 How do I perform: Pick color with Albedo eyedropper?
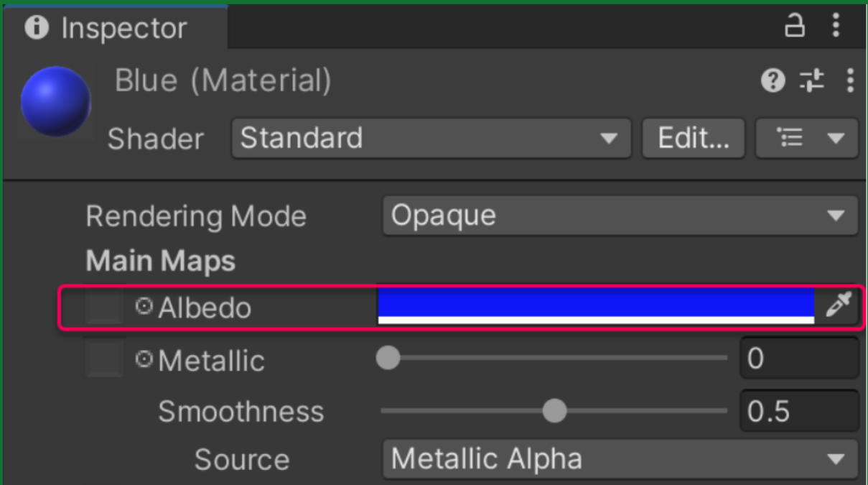click(837, 307)
